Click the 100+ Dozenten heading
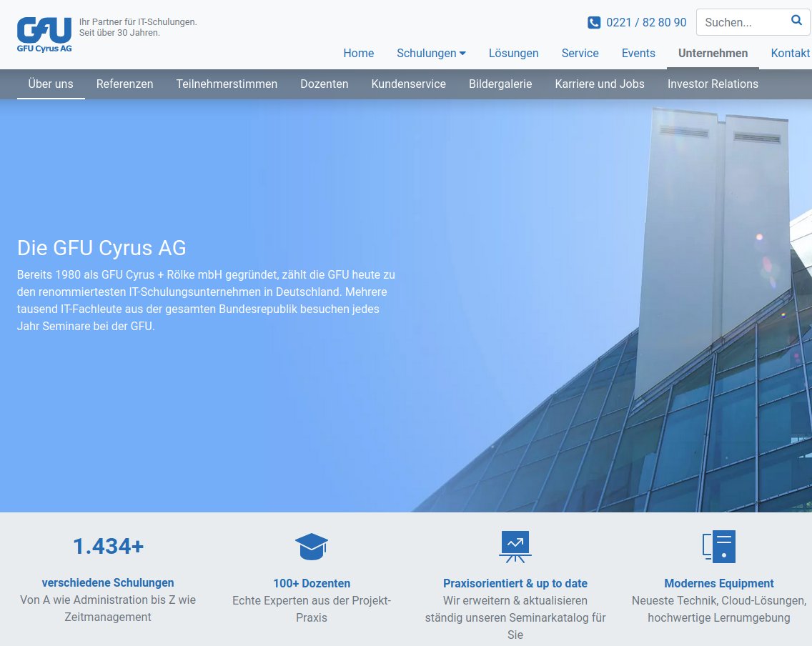 point(312,583)
